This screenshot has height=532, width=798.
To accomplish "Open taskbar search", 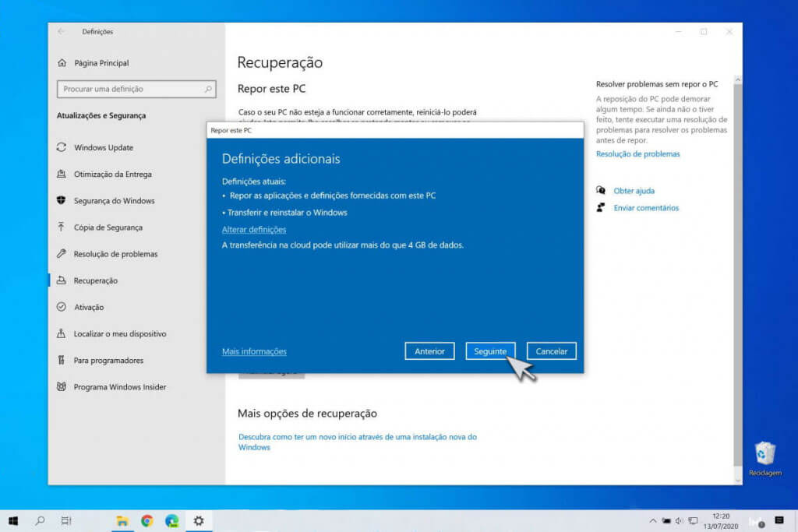I will coord(40,520).
